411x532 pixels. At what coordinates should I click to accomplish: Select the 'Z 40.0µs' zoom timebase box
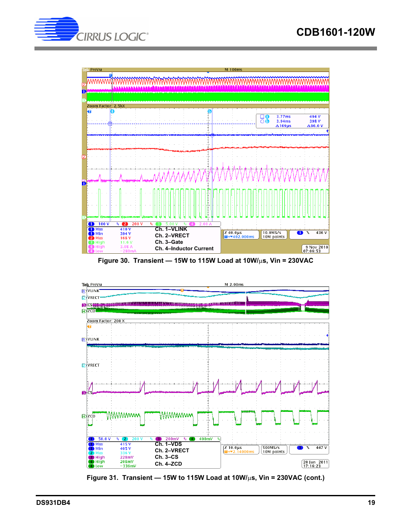click(x=241, y=235)
